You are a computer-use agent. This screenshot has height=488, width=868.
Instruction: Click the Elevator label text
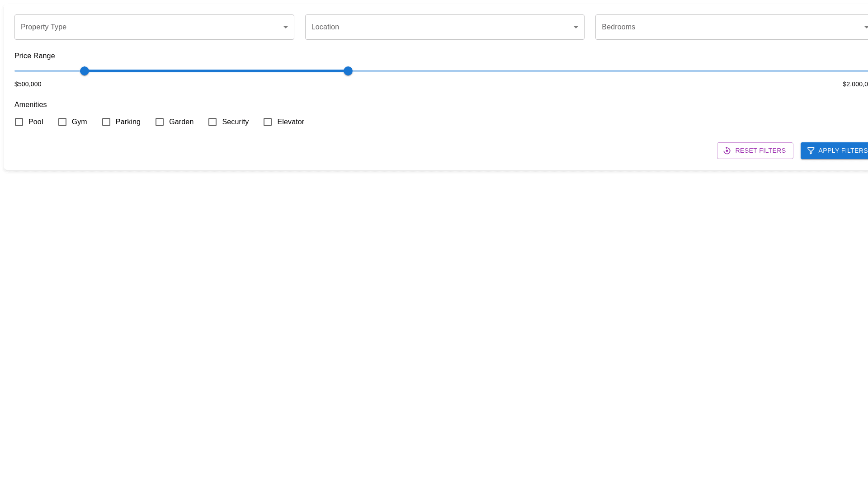[291, 122]
